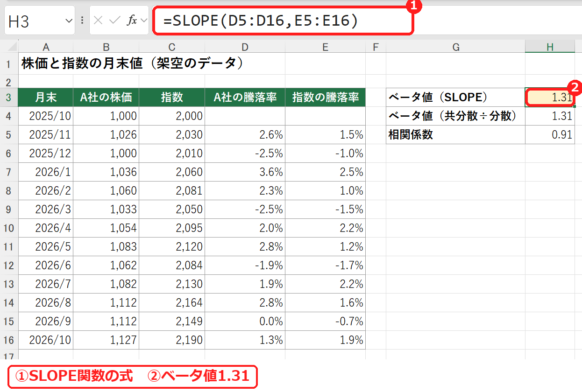
Task: Click the 指数 header cell
Action: click(172, 97)
